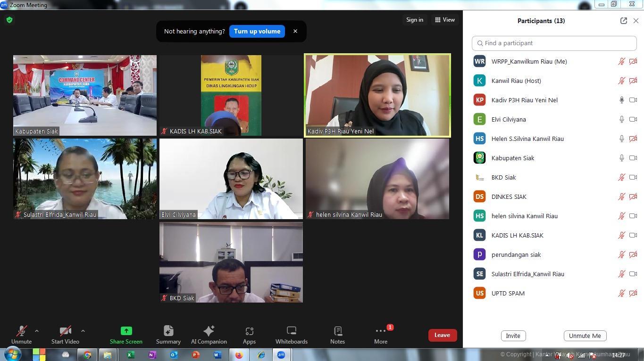Open Google Chrome from the taskbar

coord(87,355)
